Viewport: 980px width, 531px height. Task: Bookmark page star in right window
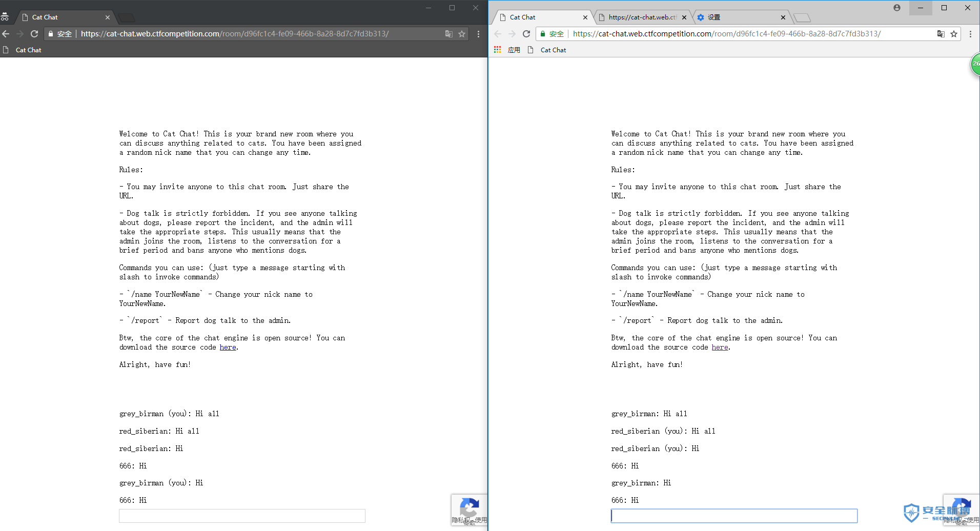point(954,34)
